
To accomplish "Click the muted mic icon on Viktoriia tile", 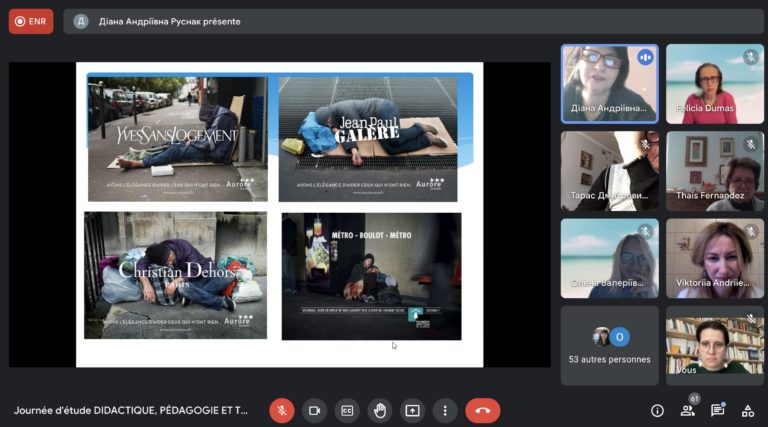I will [x=750, y=231].
